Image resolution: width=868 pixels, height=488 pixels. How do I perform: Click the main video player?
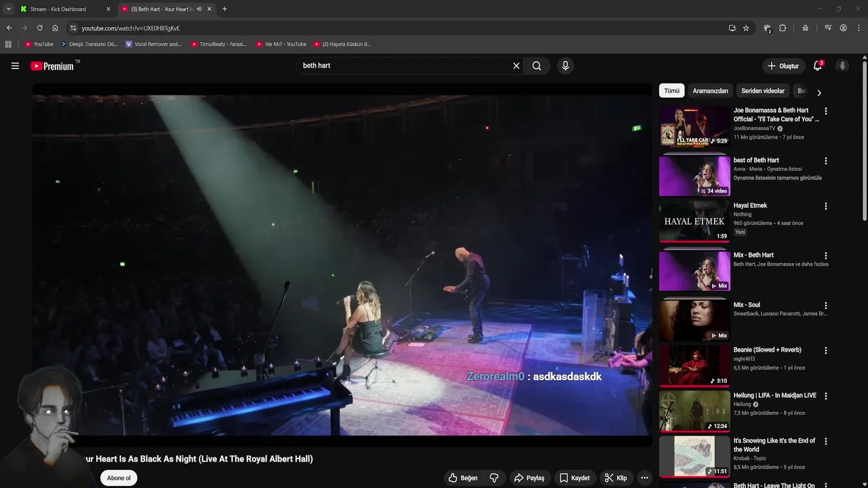(342, 265)
